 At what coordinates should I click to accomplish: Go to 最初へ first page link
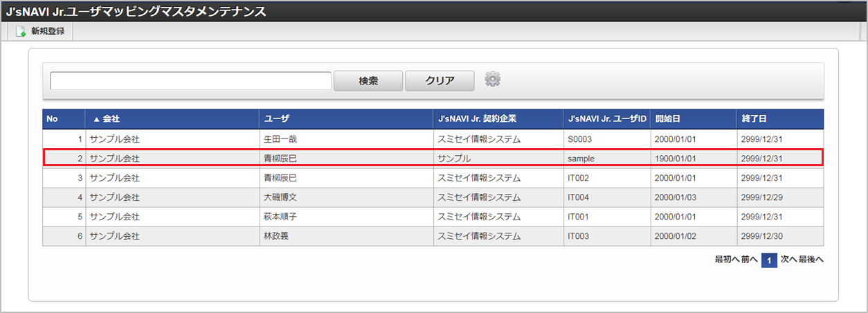coord(726,260)
